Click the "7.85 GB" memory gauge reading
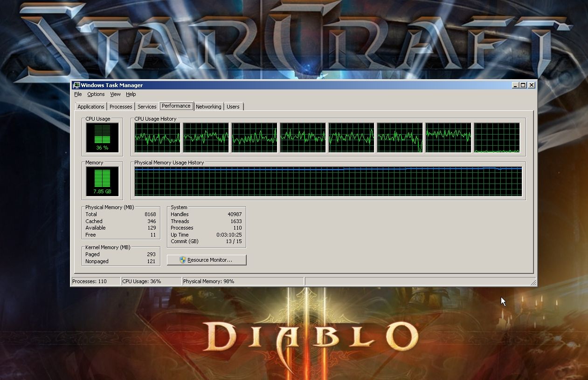Viewport: 588px width, 380px height. point(102,191)
